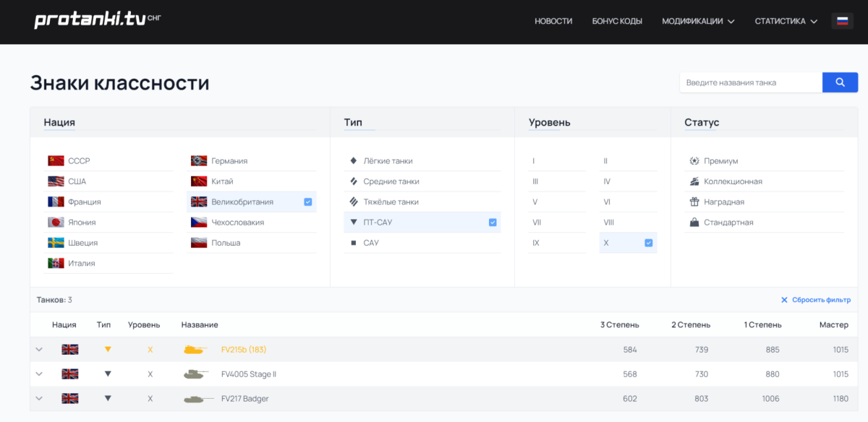Screen dimensions: 868x422
Task: Click the FV217 Badger tank silhouette icon
Action: tap(197, 399)
